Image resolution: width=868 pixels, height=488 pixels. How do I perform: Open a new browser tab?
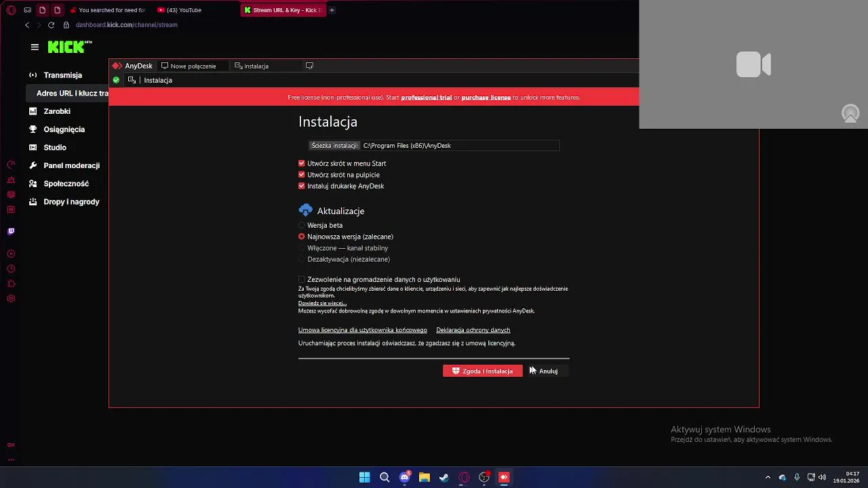tap(332, 10)
